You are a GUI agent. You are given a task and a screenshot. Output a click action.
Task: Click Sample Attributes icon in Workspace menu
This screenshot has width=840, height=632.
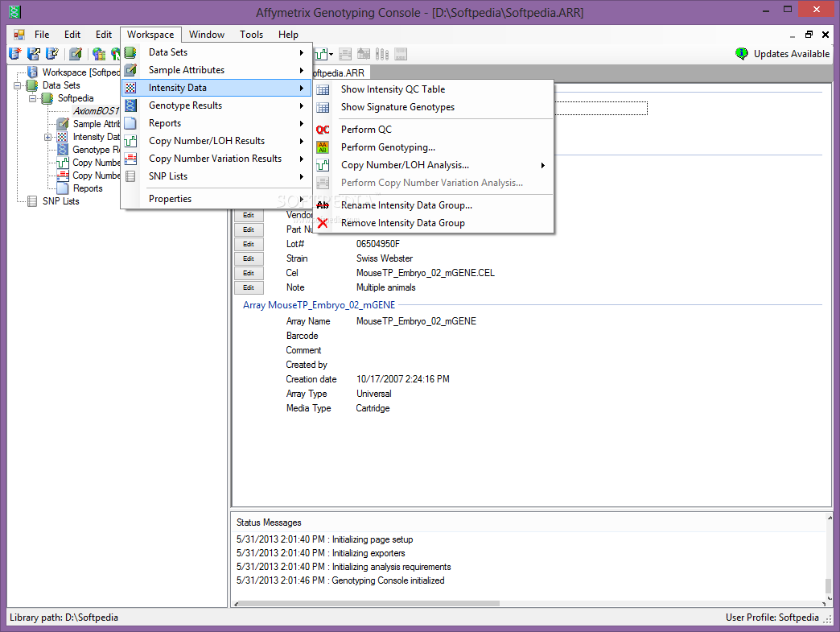(130, 70)
